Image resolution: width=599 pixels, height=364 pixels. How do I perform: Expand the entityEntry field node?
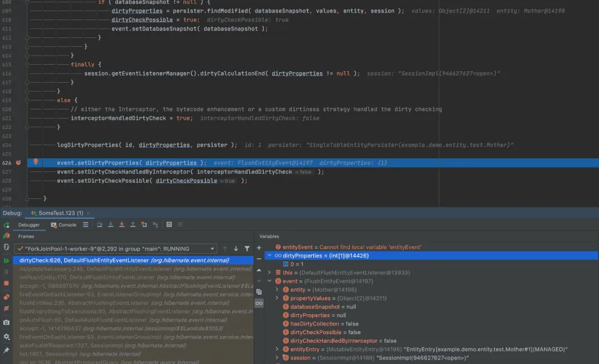coord(277,350)
